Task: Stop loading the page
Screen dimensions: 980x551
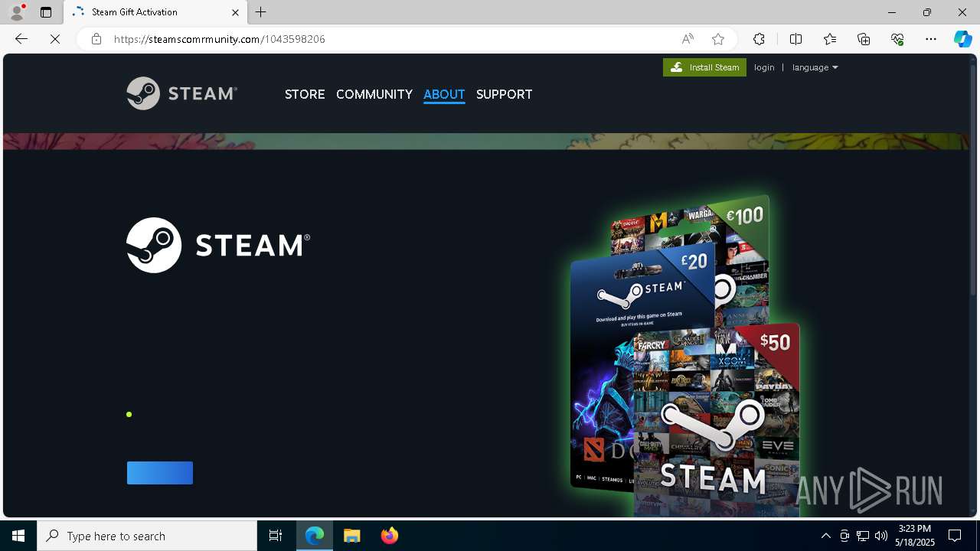Action: pyautogui.click(x=55, y=39)
